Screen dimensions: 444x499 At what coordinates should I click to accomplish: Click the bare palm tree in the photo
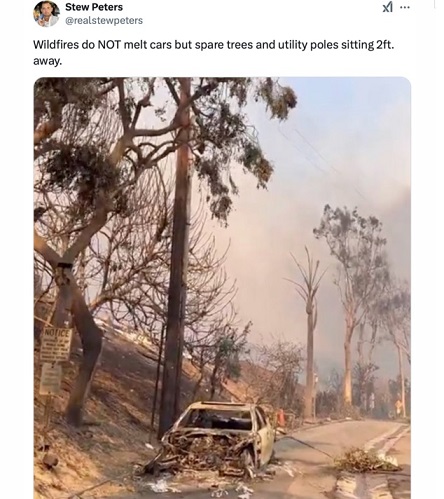[x=309, y=330]
